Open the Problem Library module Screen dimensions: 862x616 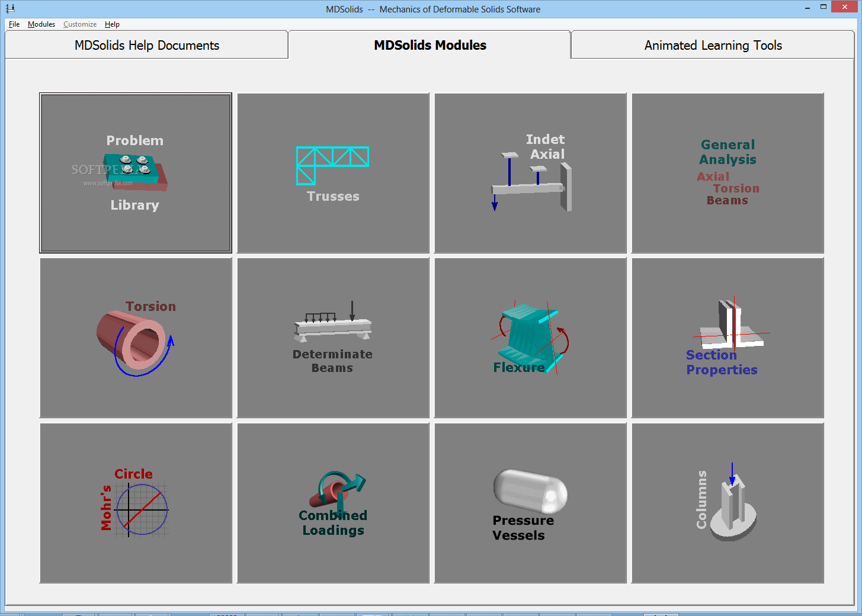tap(136, 173)
